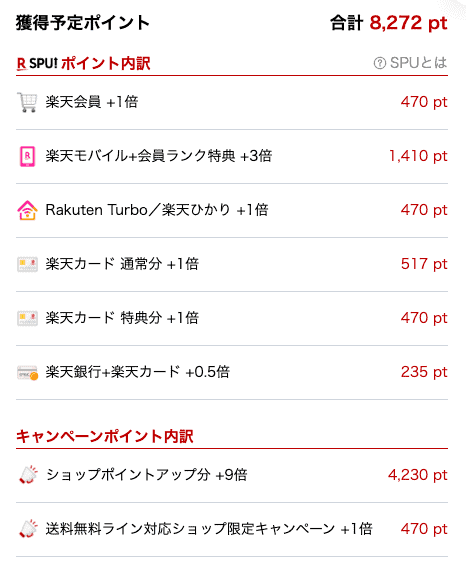Click the total 8,272 pt amount

point(408,23)
